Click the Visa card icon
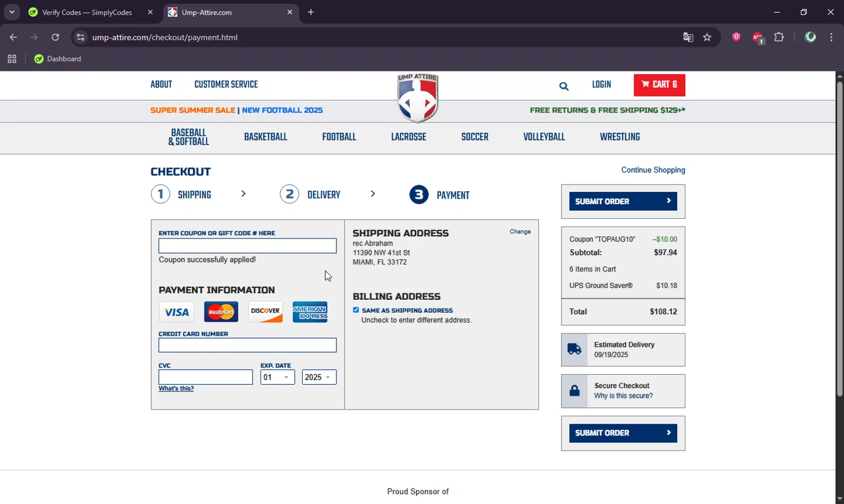Viewport: 844px width, 504px height. [177, 312]
